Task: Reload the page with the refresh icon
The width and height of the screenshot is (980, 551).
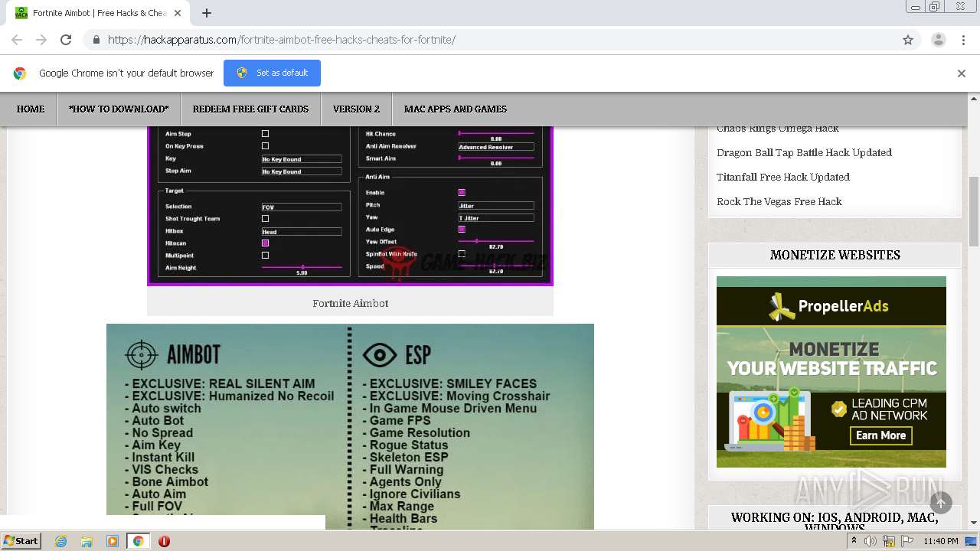Action: [66, 40]
